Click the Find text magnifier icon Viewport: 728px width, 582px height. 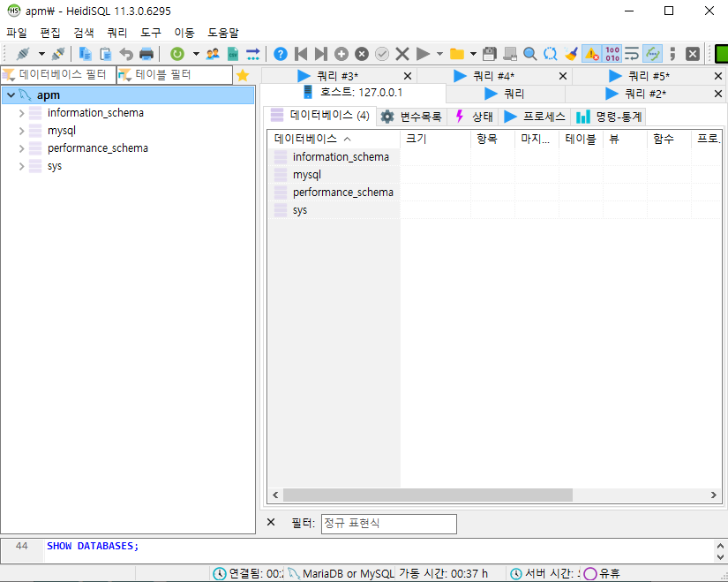(x=529, y=54)
